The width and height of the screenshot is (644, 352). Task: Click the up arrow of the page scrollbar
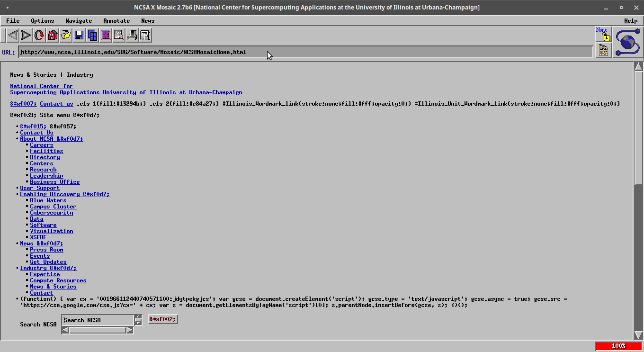click(x=638, y=66)
